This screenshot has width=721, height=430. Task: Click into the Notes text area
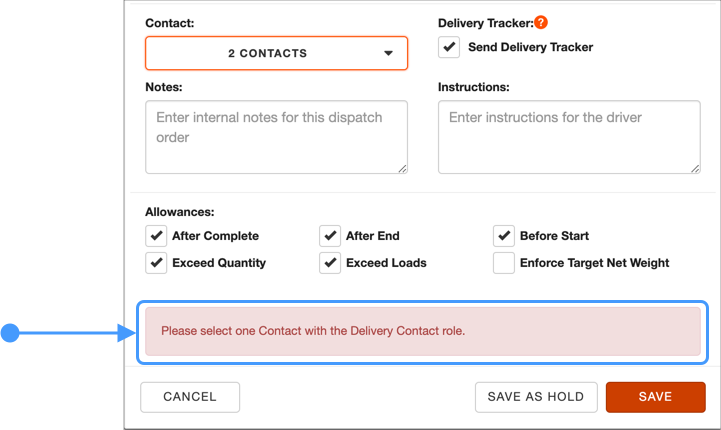click(276, 137)
